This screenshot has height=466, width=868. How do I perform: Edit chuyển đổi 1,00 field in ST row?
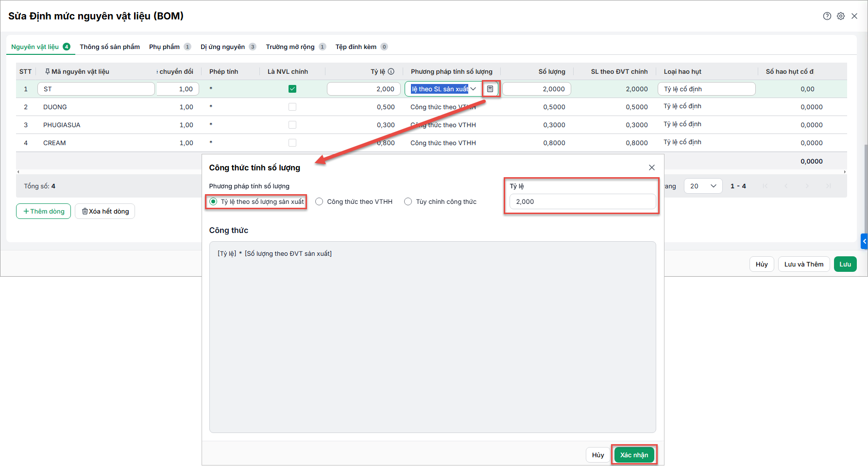point(177,89)
